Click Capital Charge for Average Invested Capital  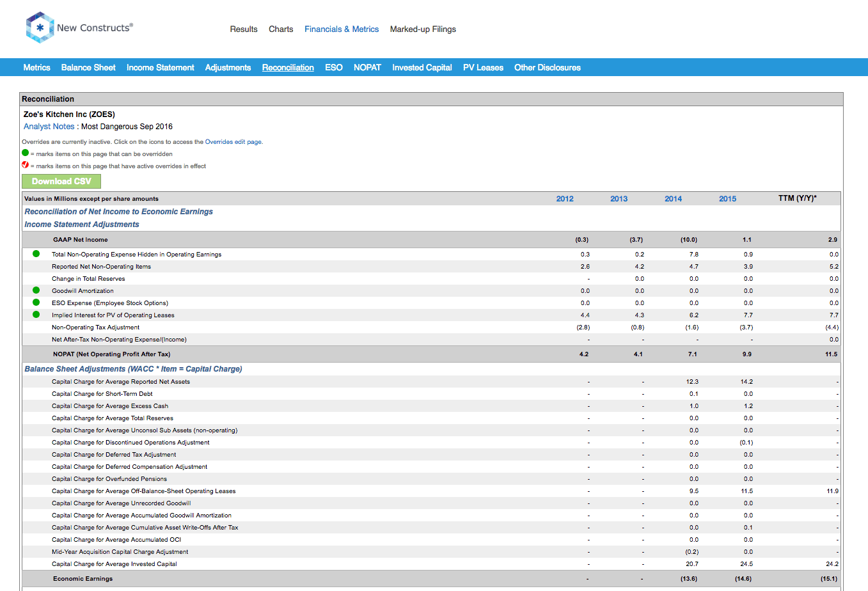114,564
